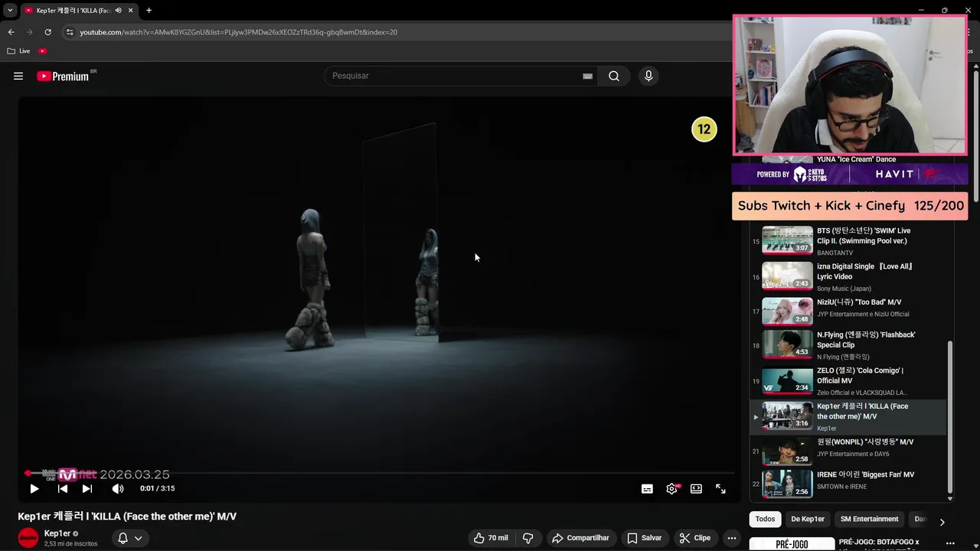This screenshot has width=980, height=551.
Task: Create a clip with Clipe button
Action: click(x=695, y=538)
